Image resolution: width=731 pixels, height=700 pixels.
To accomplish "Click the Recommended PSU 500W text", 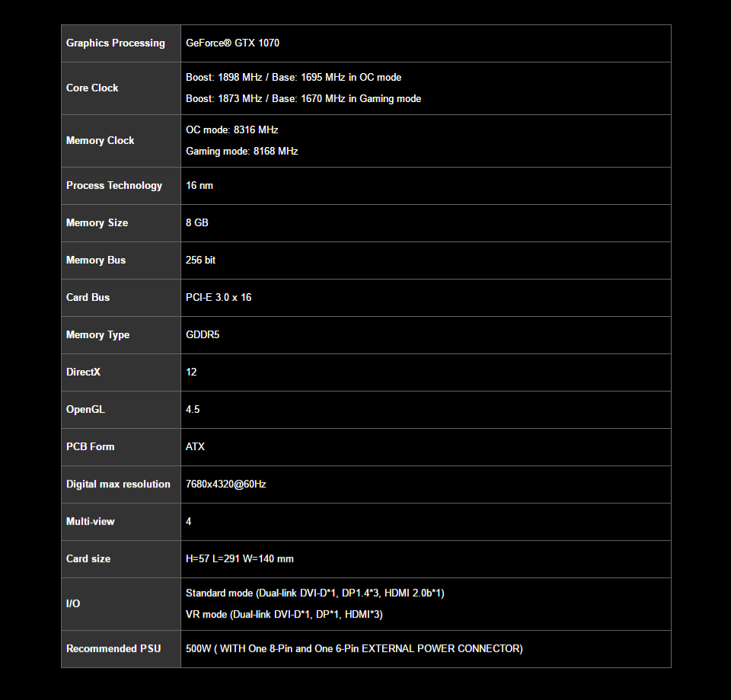I will pyautogui.click(x=354, y=649).
